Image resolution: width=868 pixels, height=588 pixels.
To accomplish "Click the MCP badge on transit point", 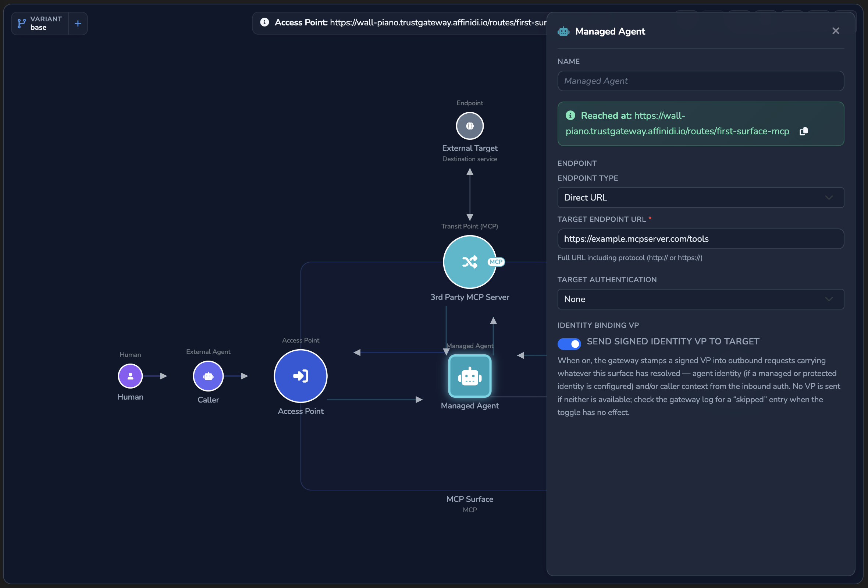I will [x=496, y=262].
